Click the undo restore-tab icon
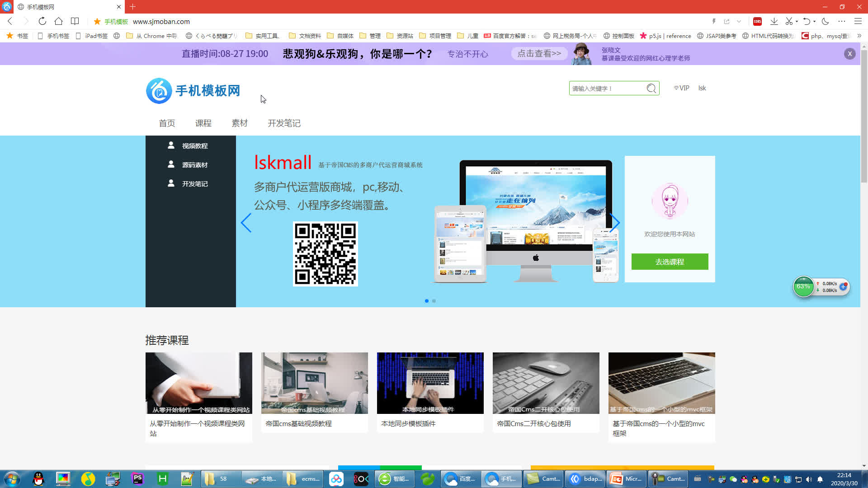This screenshot has width=868, height=488. [x=807, y=21]
